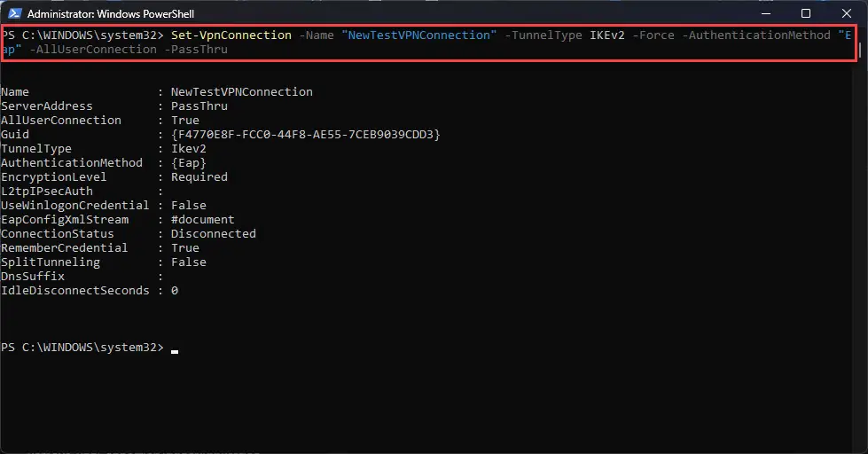Click the PowerShell icon in title bar
This screenshot has width=868, height=454.
pos(14,13)
